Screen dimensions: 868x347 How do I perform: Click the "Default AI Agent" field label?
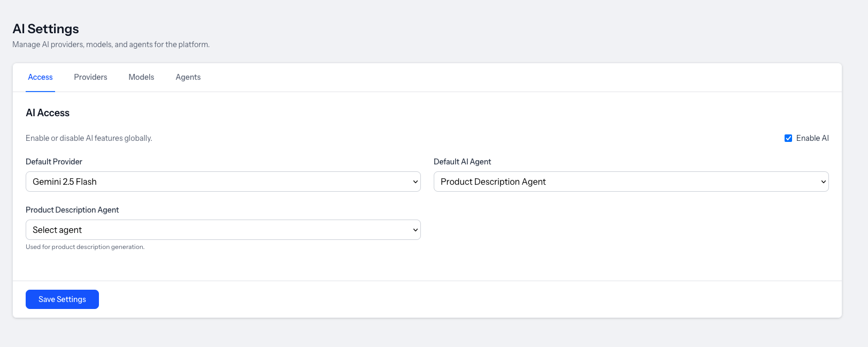pyautogui.click(x=462, y=162)
